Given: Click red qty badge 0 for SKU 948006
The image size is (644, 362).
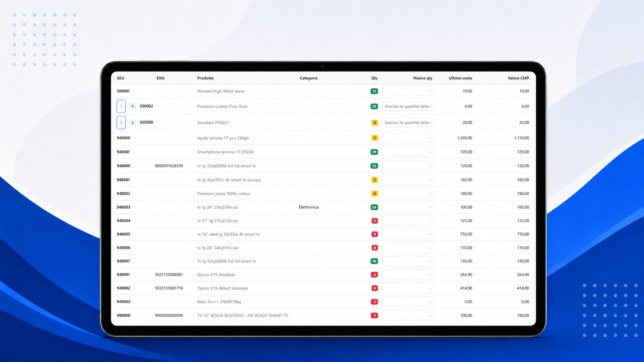Looking at the screenshot, I should coord(374,248).
